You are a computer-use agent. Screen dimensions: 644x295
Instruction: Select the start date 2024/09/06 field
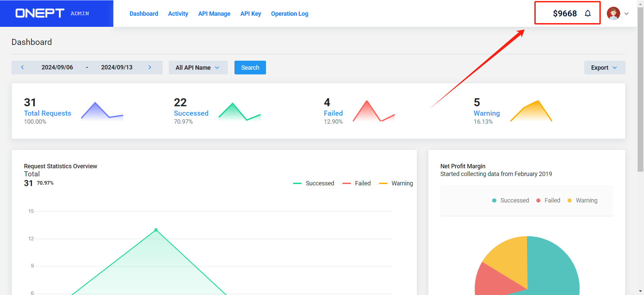57,67
